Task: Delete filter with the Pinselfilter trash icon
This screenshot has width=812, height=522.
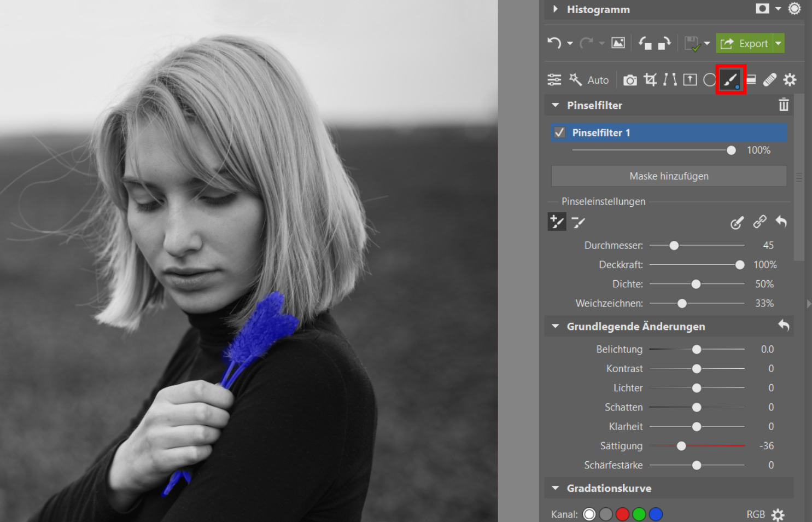Action: 784,105
